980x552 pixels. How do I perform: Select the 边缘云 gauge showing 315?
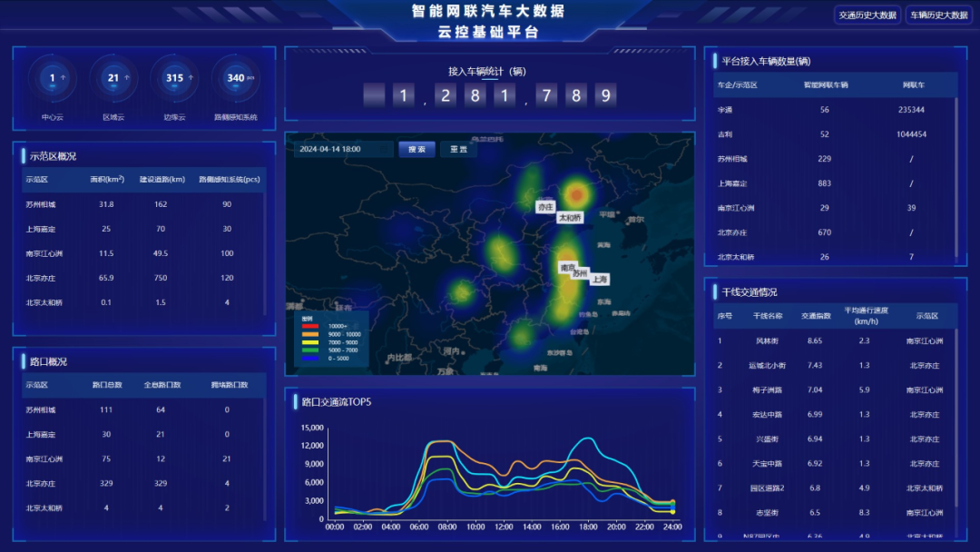click(174, 79)
